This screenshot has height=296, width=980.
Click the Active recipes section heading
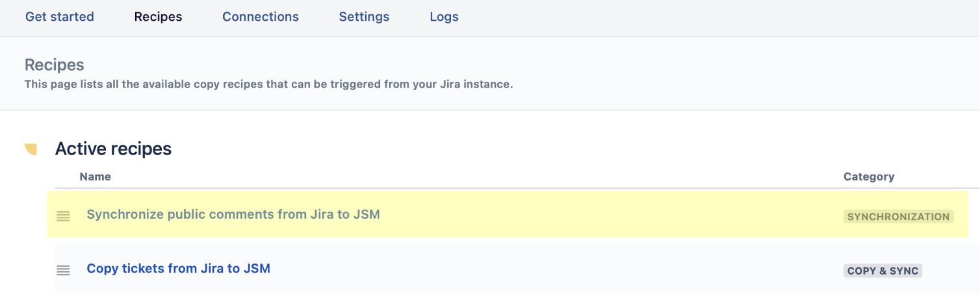pos(113,149)
